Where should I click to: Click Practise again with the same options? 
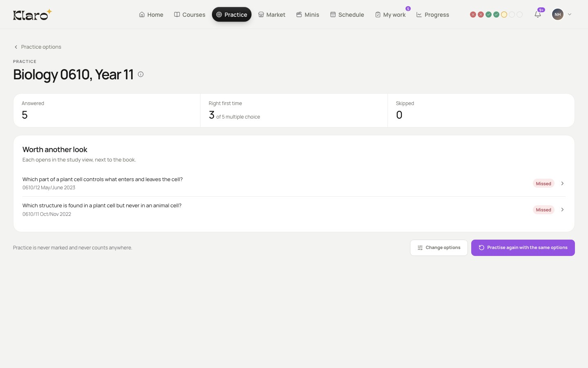coord(523,248)
